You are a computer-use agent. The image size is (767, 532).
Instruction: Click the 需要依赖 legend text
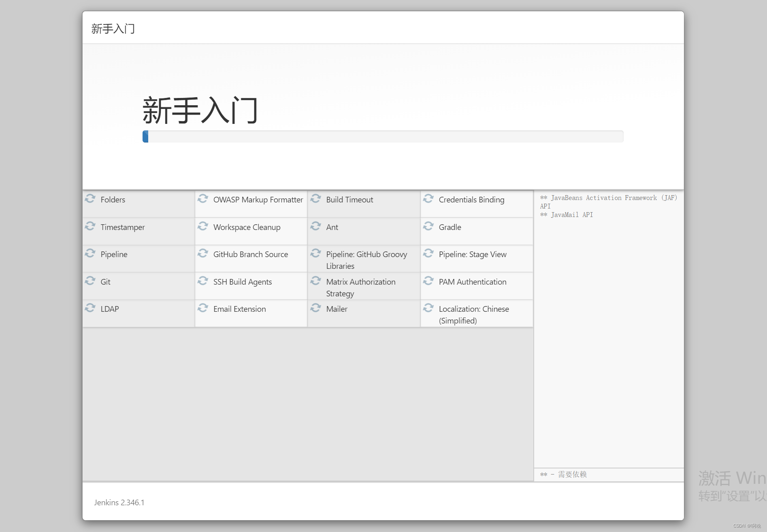[572, 474]
